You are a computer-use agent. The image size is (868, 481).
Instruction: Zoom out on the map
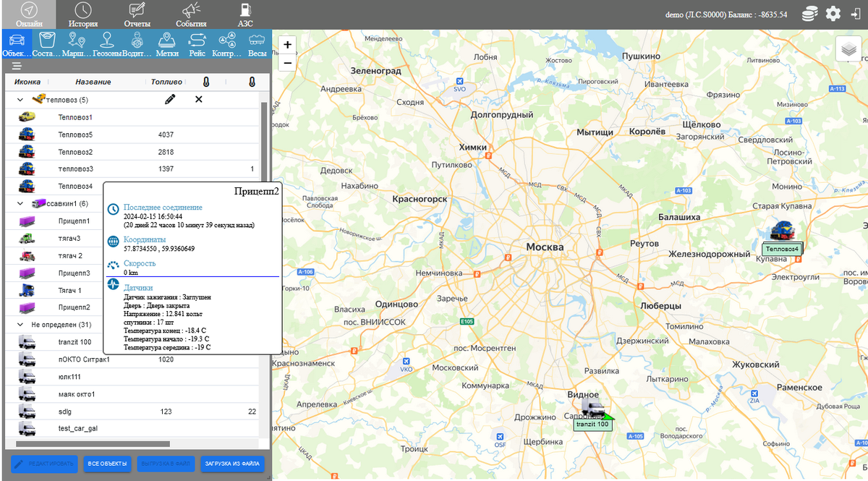288,63
